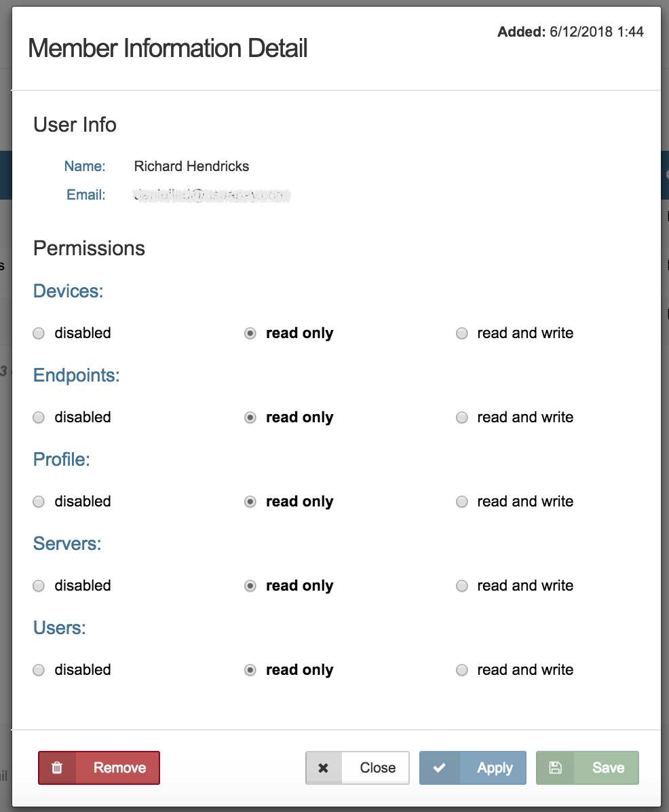
Task: Click the member's email address
Action: (212, 195)
